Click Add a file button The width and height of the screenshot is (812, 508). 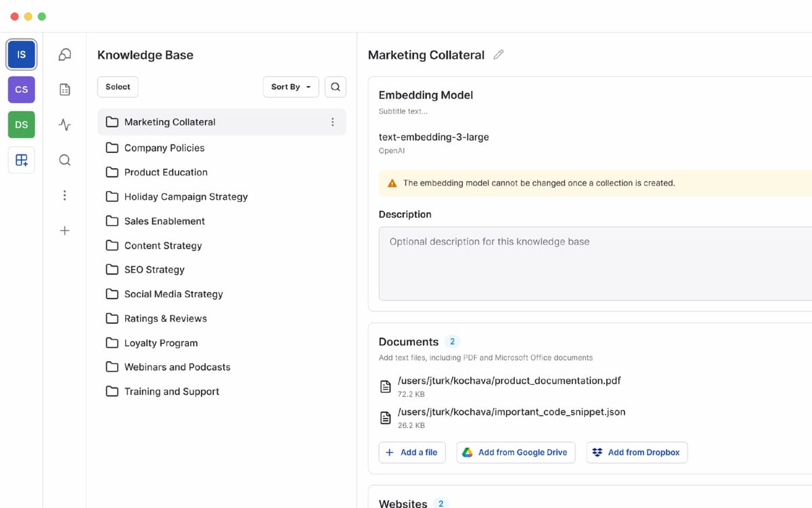point(412,452)
